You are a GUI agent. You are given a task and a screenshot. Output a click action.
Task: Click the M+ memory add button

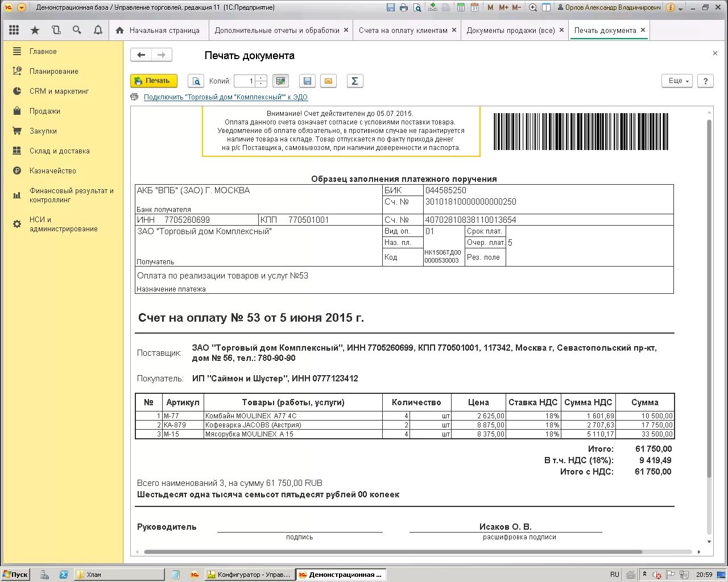pos(503,7)
